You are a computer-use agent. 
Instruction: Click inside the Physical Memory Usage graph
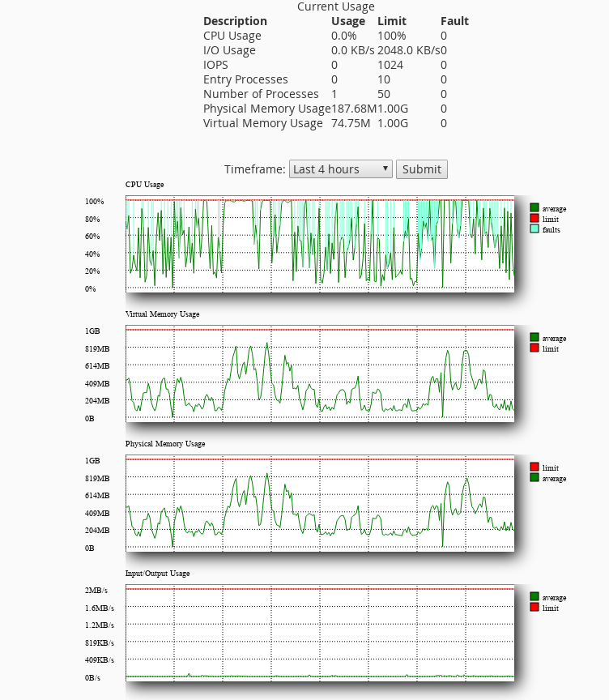click(x=319, y=503)
